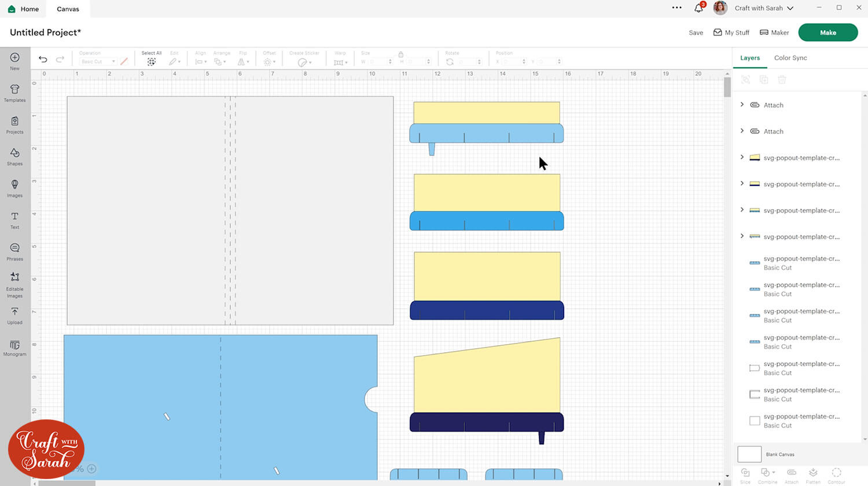
Task: Open the Monogram tool
Action: pyautogui.click(x=14, y=348)
